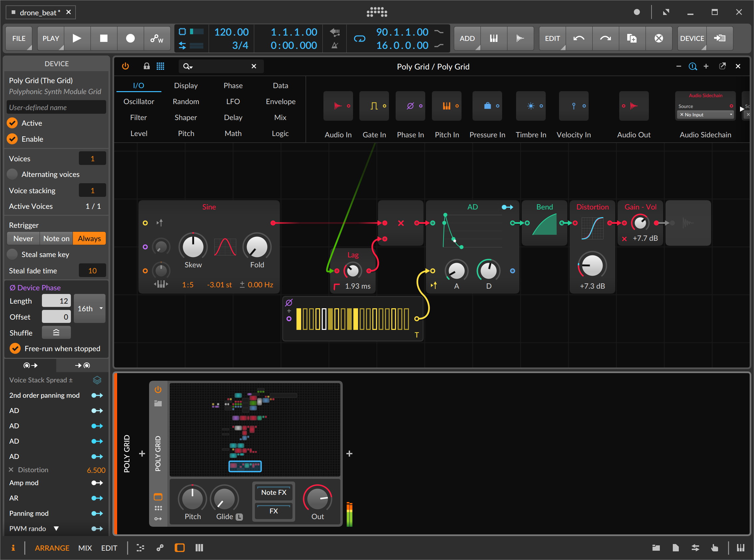This screenshot has height=560, width=754.
Task: Click the redo arrow in EDIT section
Action: pos(606,38)
